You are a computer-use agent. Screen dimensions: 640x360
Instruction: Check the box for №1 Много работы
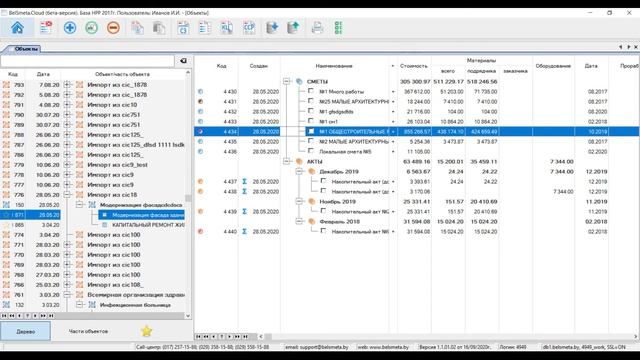311,91
